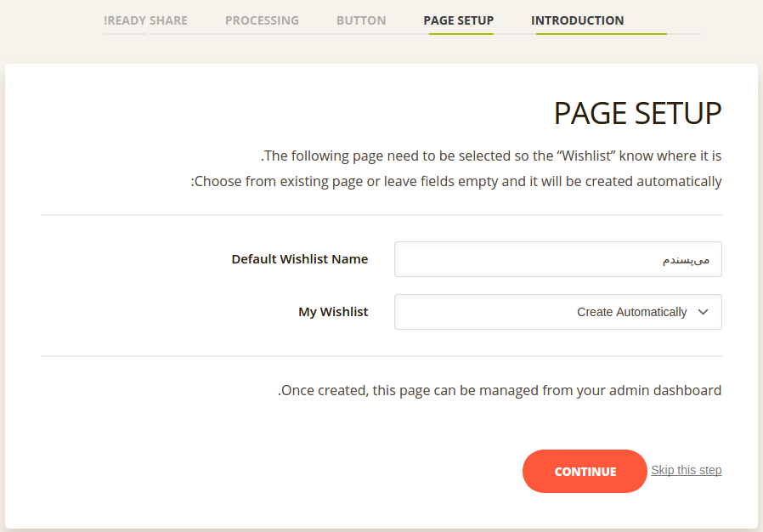Image resolution: width=763 pixels, height=532 pixels.
Task: Return to the INTRODUCTION step tab
Action: [x=577, y=20]
